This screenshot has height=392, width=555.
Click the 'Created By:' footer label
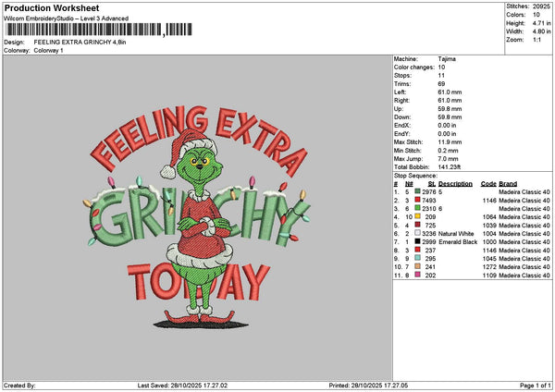click(19, 386)
